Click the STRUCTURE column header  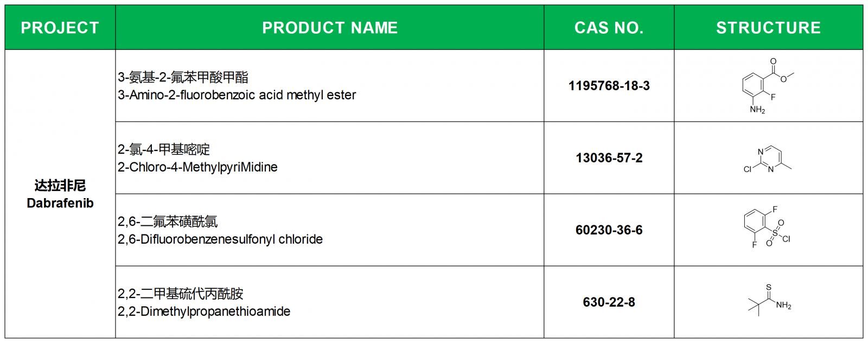click(x=769, y=28)
